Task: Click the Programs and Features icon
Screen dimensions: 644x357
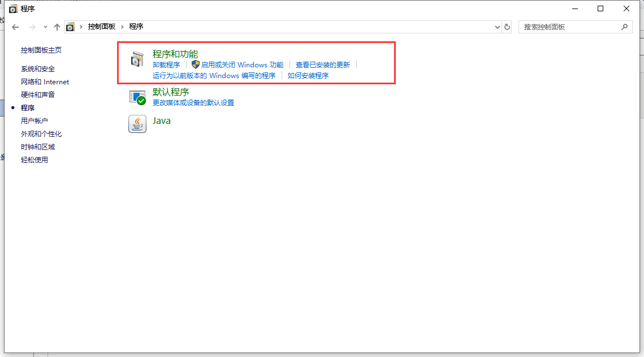Action: [x=137, y=59]
